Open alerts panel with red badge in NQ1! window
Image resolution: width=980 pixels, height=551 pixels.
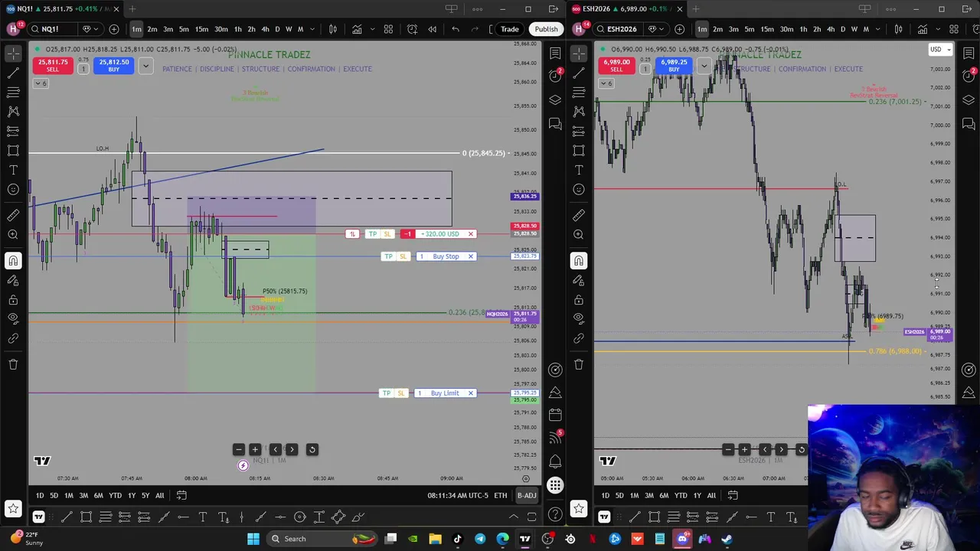pos(555,75)
